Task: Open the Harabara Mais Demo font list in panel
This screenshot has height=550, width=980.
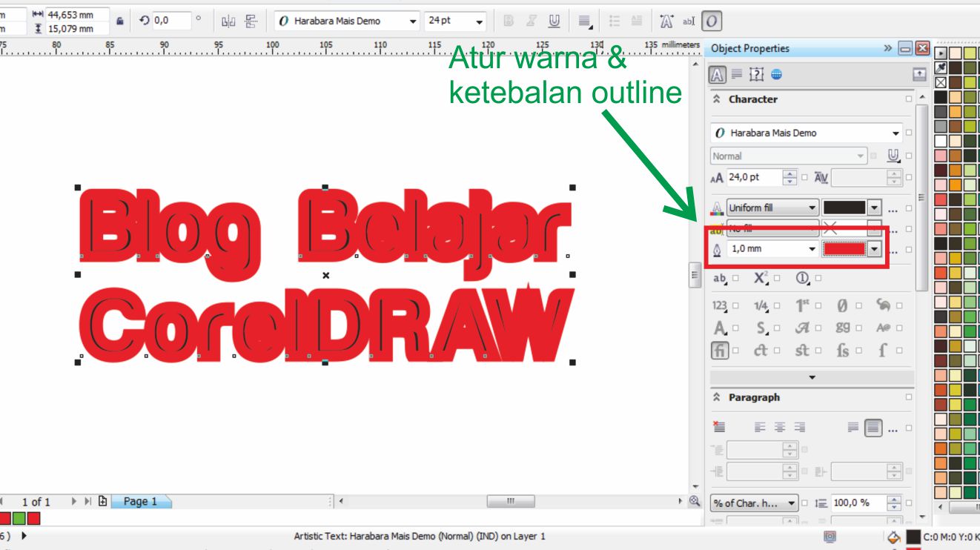Action: pyautogui.click(x=895, y=133)
